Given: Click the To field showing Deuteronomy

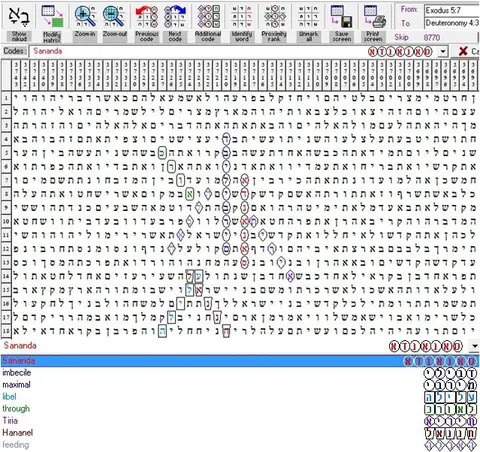Looking at the screenshot, I should pyautogui.click(x=452, y=23).
